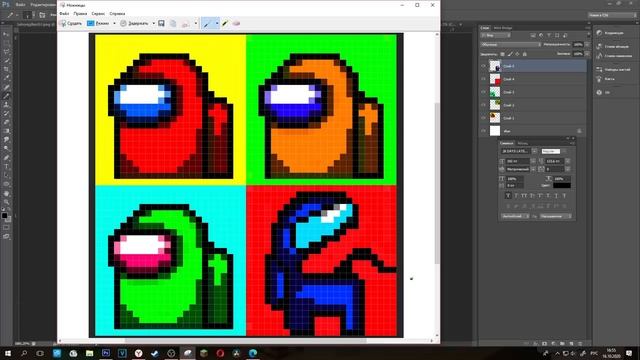This screenshot has height=360, width=640.
Task: Hide layer Слой 2 with its eye icon
Action: [x=484, y=105]
